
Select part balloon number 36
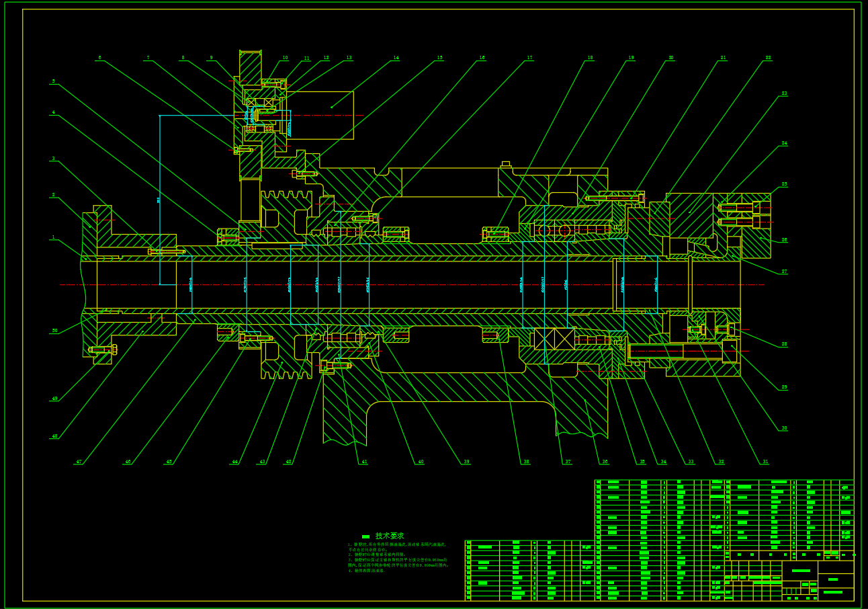pyautogui.click(x=605, y=462)
